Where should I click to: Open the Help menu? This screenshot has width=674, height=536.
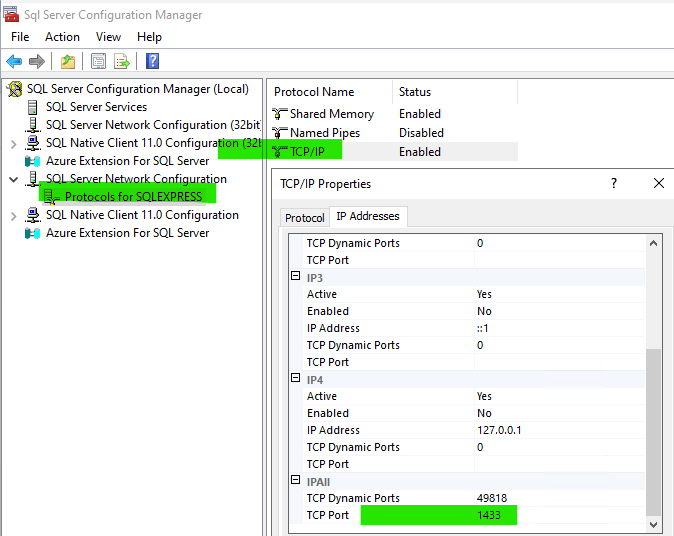pyautogui.click(x=149, y=37)
